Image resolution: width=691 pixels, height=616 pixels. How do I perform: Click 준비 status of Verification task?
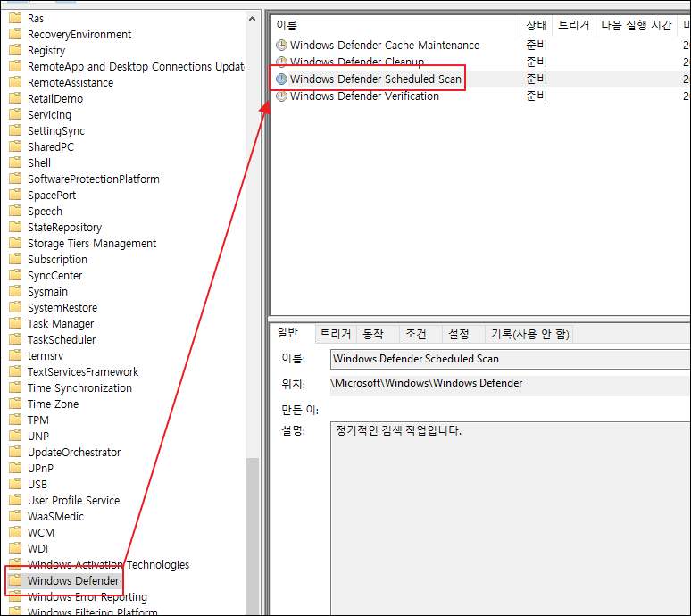point(536,96)
